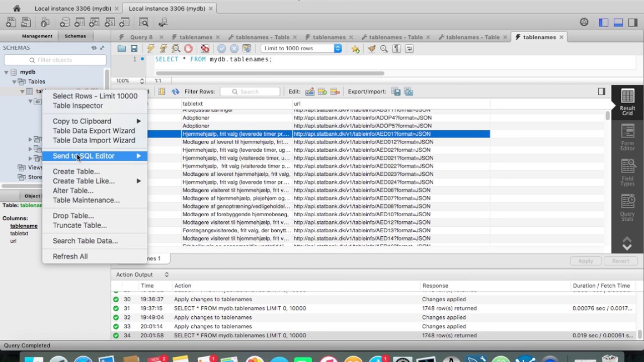The height and width of the screenshot is (362, 644).
Task: Focus the Filter Rows search field
Action: (250, 92)
